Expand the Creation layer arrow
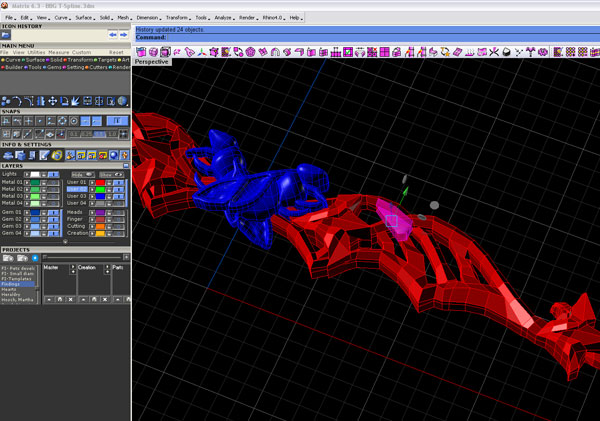Screen dimensions: 600x421 pos(92,233)
